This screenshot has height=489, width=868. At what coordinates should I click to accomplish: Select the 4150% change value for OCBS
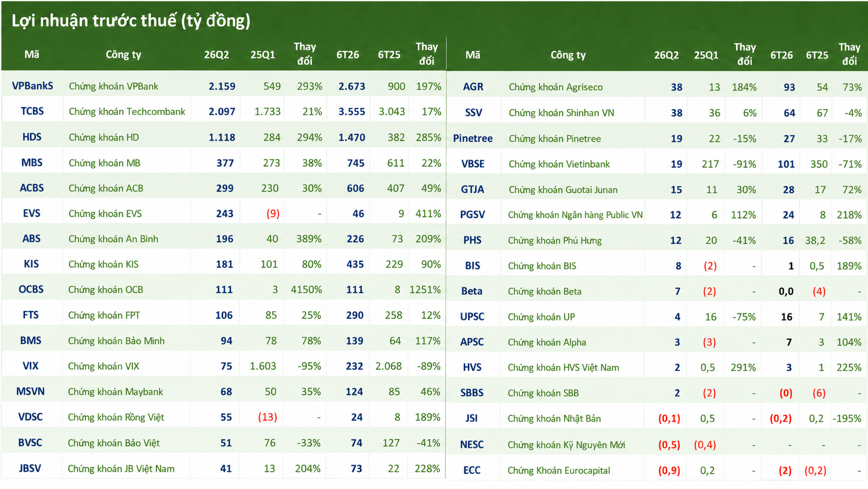coord(306,289)
